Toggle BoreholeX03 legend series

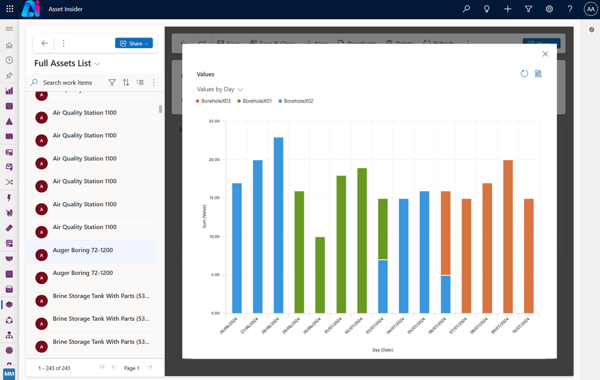click(x=214, y=101)
